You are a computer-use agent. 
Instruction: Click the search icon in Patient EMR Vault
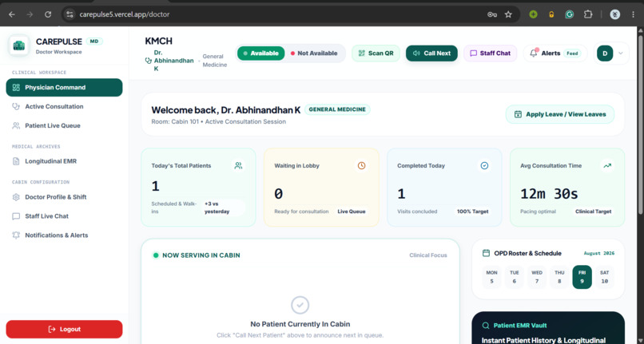click(x=486, y=326)
